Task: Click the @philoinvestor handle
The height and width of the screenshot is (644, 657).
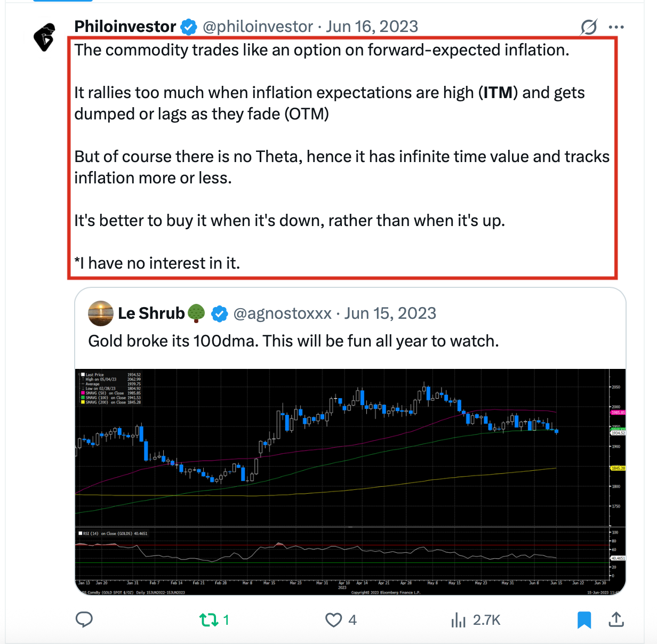Action: [258, 27]
